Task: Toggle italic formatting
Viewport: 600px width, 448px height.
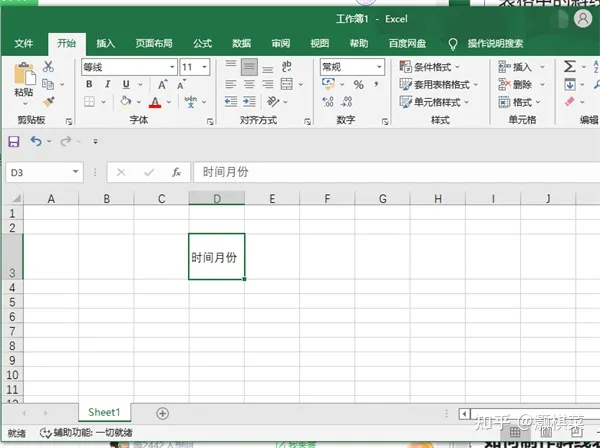Action: (x=105, y=85)
